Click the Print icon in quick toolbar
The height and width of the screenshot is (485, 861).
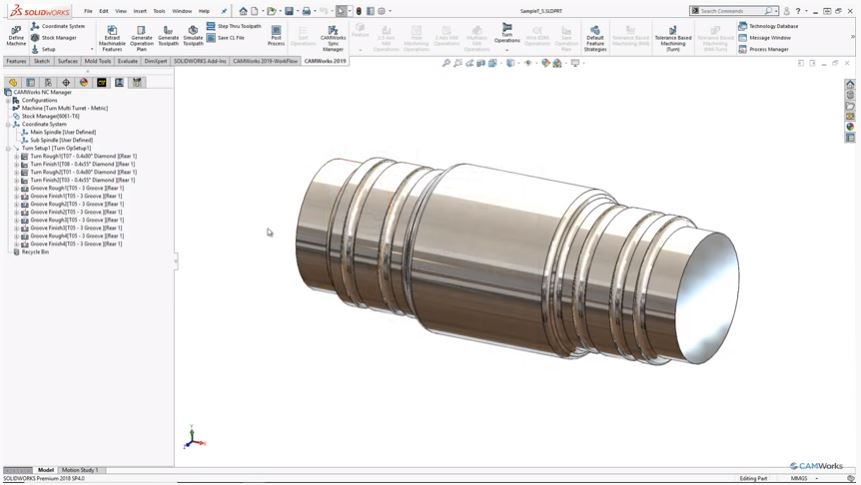pyautogui.click(x=306, y=11)
